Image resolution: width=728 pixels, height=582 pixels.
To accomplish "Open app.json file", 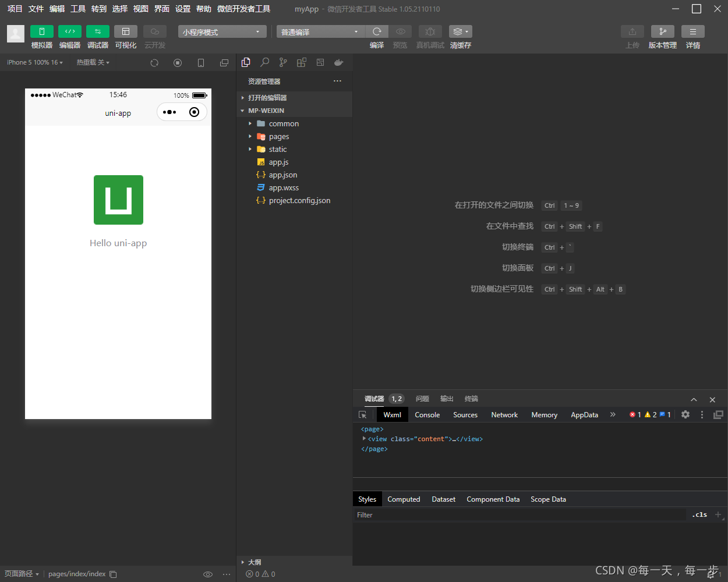I will (294, 175).
